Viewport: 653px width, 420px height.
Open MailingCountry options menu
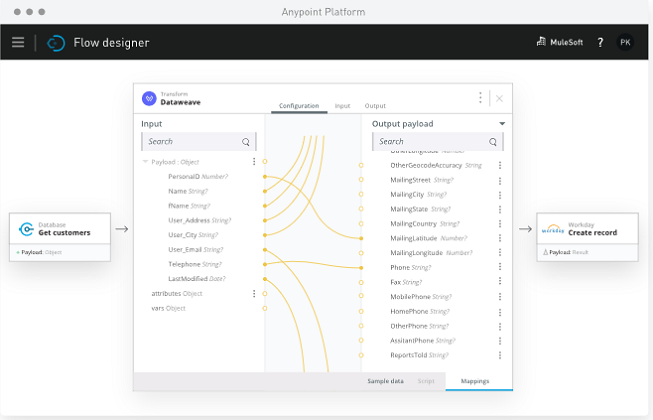(x=500, y=224)
